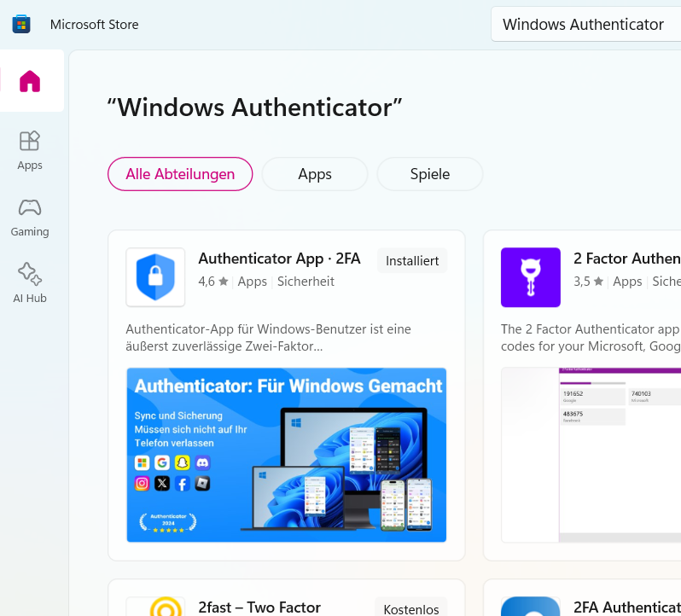The image size is (681, 616).
Task: Click the yellow 2fast app icon
Action: pyautogui.click(x=155, y=606)
